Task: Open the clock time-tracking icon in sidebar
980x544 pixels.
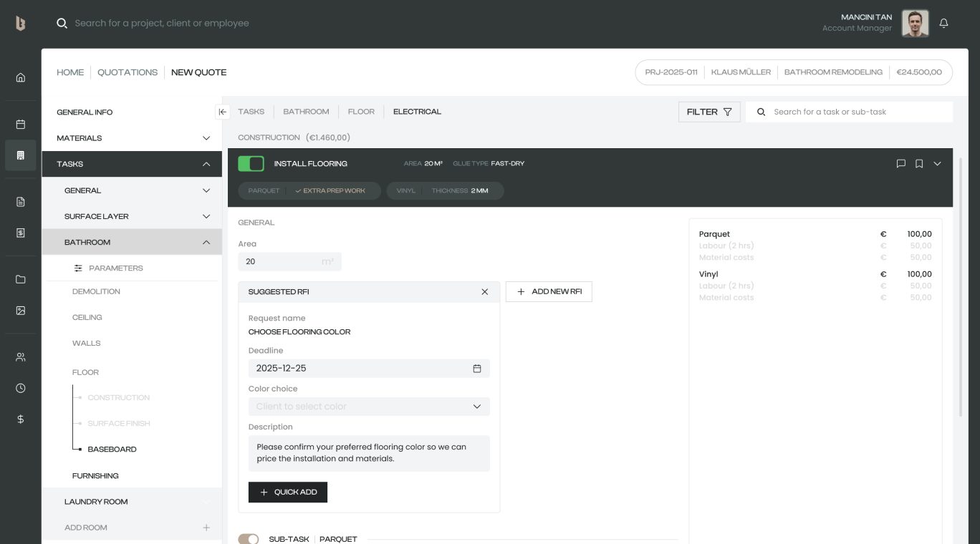Action: click(x=20, y=388)
